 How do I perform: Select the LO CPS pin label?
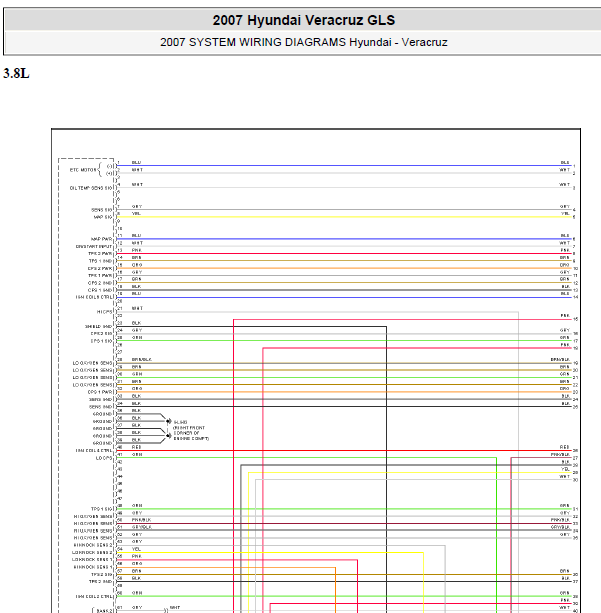point(104,458)
